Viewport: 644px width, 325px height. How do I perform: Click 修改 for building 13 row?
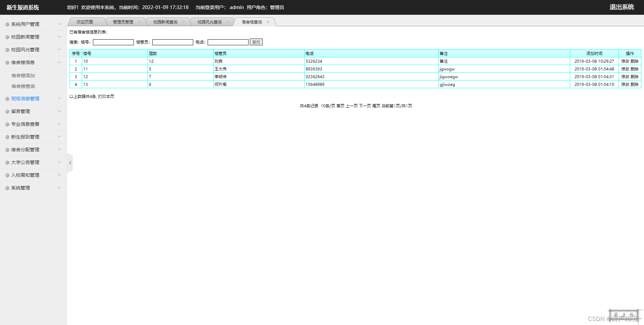coord(625,85)
